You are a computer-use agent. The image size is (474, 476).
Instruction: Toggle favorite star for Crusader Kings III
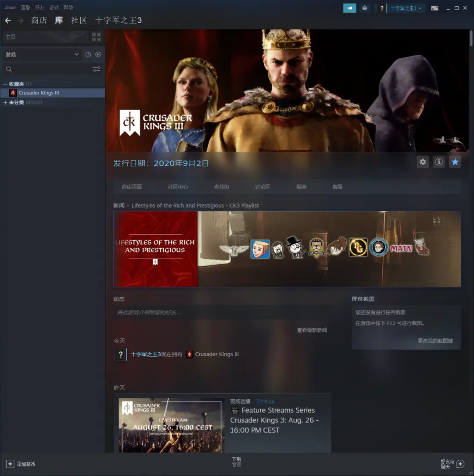(x=455, y=162)
